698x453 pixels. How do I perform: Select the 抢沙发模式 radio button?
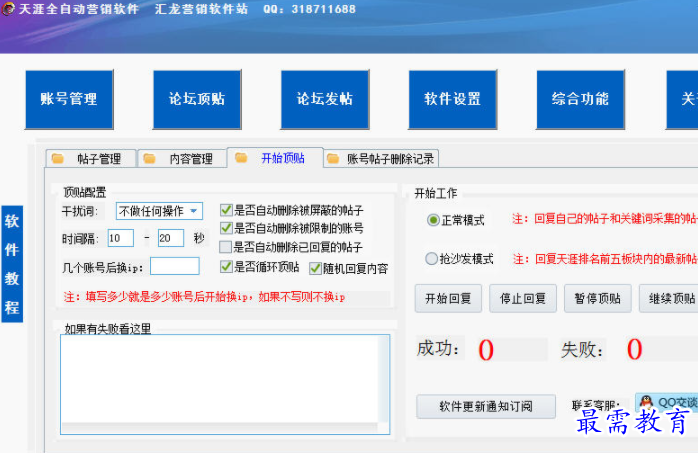point(431,259)
